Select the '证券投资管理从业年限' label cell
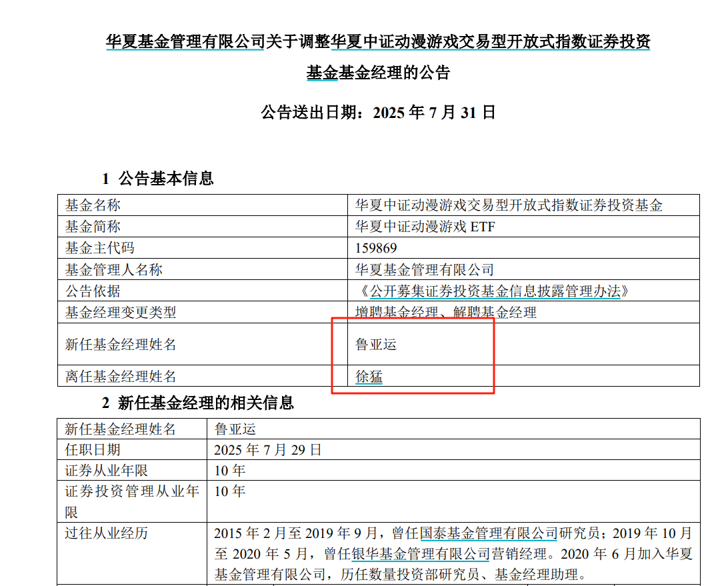Screen dimensions: 728x586 point(132,501)
